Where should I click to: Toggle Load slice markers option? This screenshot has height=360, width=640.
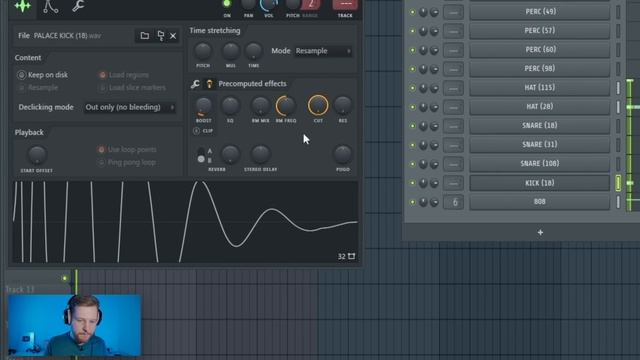102,87
